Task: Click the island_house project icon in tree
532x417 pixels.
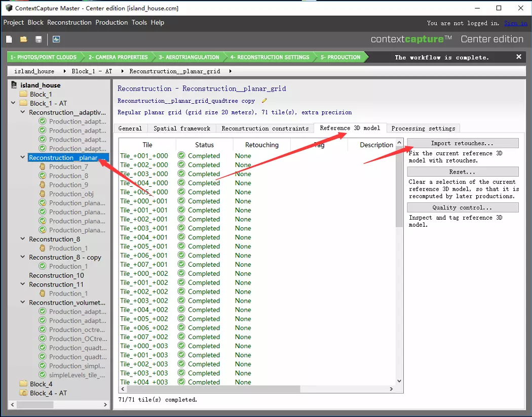Action: point(14,85)
